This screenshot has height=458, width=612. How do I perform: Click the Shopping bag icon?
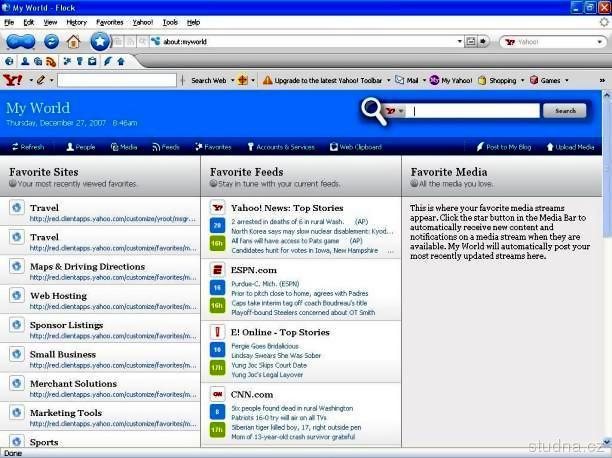click(x=482, y=80)
